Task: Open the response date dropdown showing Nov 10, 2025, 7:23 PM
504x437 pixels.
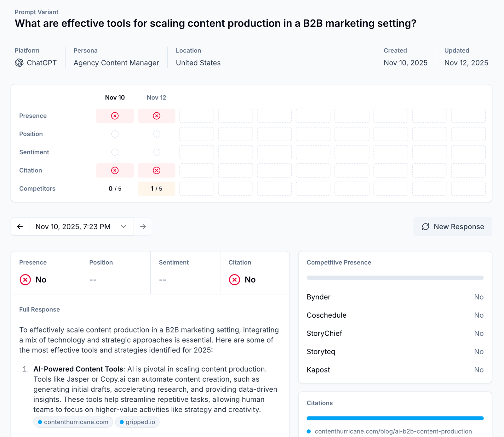Action: pos(81,227)
